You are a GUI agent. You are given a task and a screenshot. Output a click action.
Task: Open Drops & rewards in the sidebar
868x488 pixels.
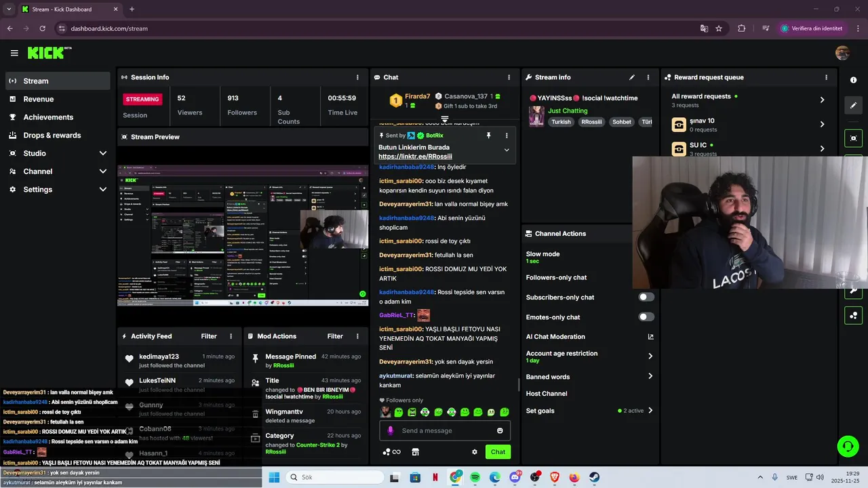click(58, 135)
